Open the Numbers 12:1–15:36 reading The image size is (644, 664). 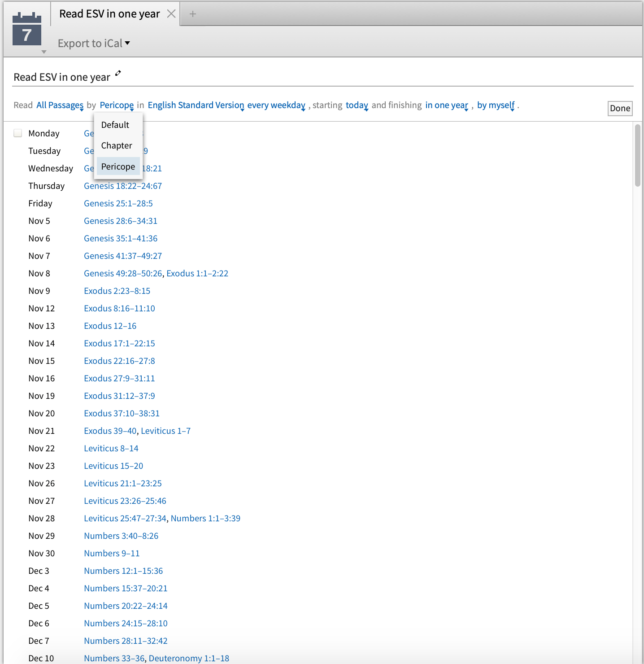(x=123, y=571)
